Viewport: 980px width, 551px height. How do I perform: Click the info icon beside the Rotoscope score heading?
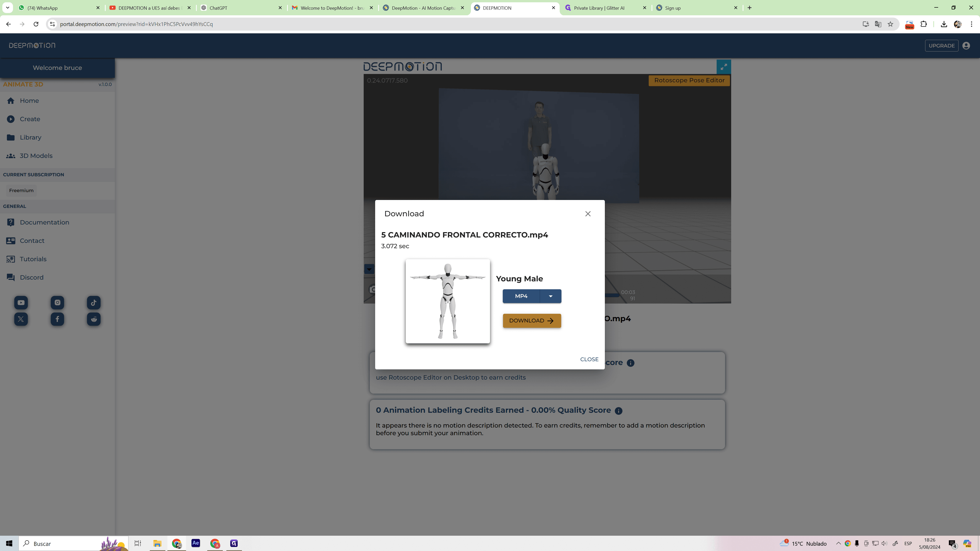[x=630, y=363]
